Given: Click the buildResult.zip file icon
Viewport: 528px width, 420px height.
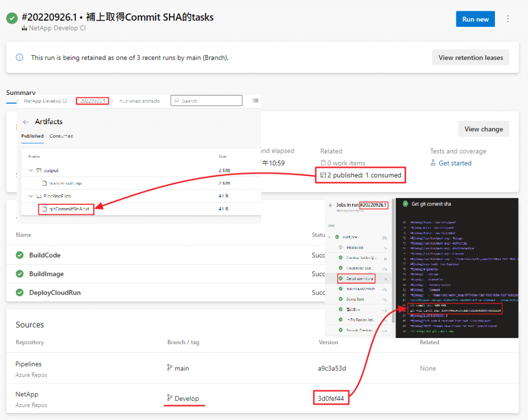Looking at the screenshot, I should pos(44,183).
